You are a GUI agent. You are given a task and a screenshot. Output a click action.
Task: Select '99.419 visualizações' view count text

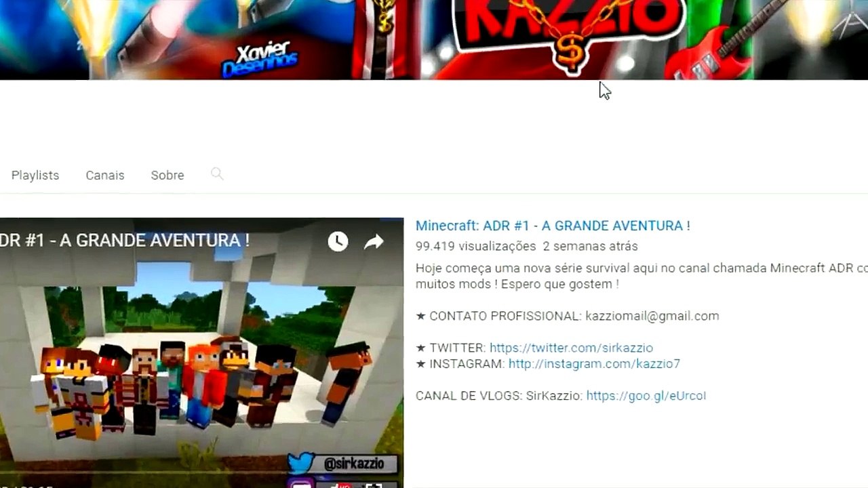click(476, 246)
